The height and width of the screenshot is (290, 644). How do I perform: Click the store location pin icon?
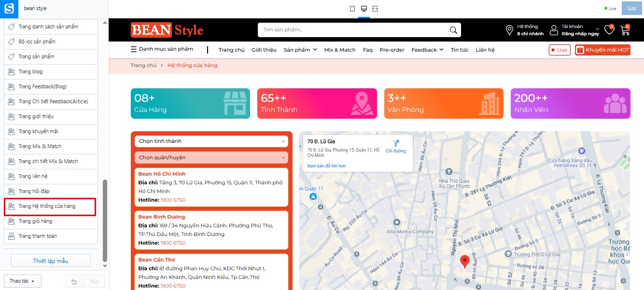pyautogui.click(x=509, y=30)
